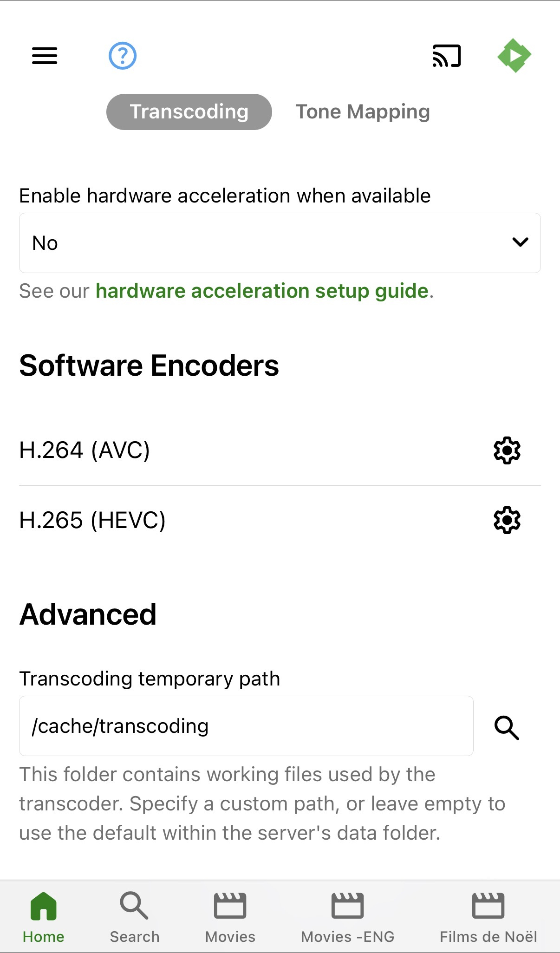Click the hardware acceleration dropdown chevron arrow
The height and width of the screenshot is (953, 560).
[x=520, y=242]
